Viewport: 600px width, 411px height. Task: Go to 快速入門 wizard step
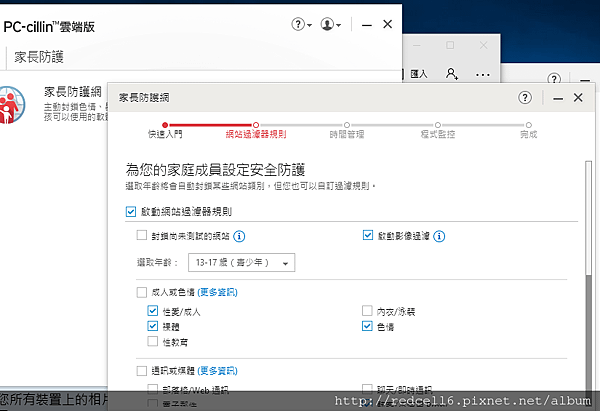click(165, 130)
